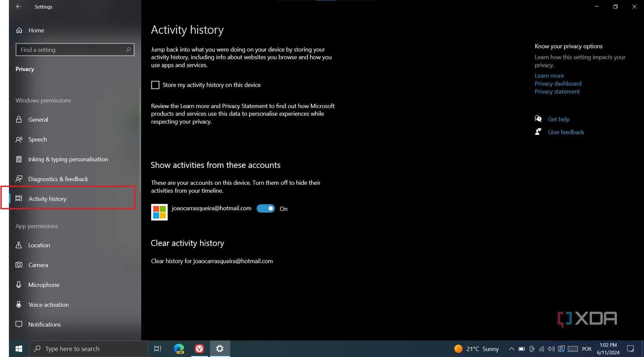
Task: Click the Notifications icon in sidebar
Action: [x=19, y=324]
